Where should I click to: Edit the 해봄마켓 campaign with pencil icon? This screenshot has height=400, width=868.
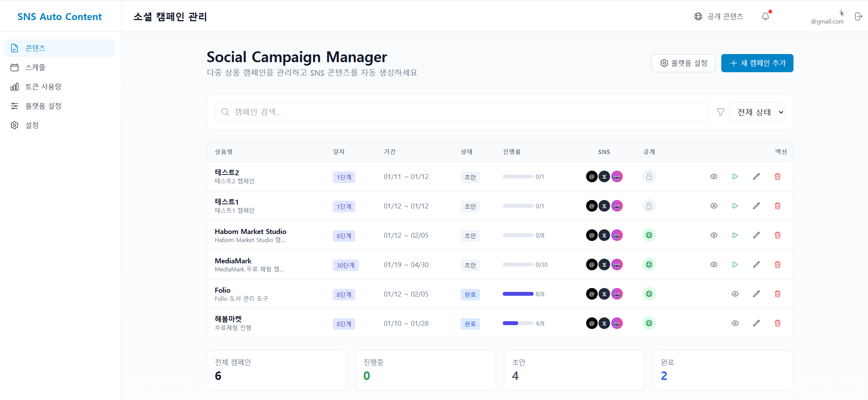tap(756, 323)
